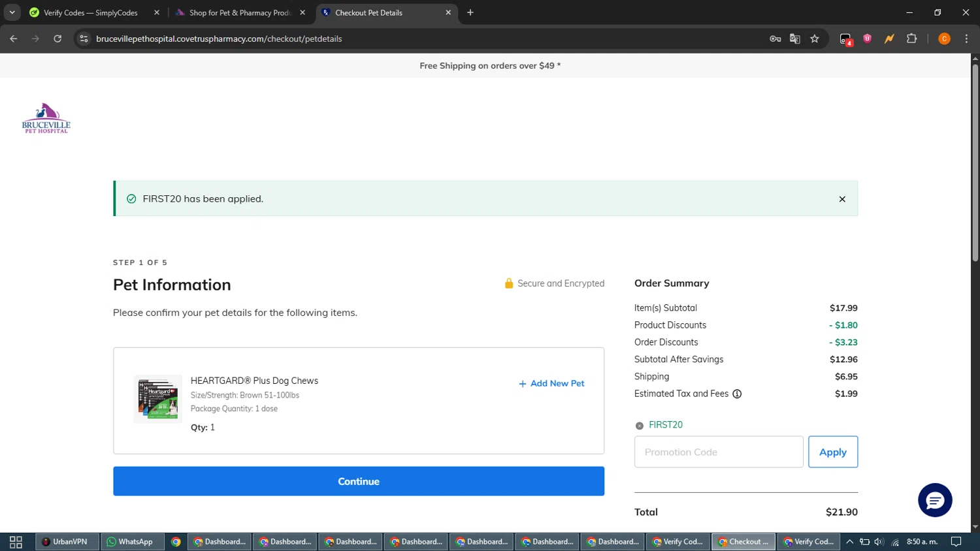Open the pink shield extension
This screenshot has height=551, width=980.
pos(868,39)
